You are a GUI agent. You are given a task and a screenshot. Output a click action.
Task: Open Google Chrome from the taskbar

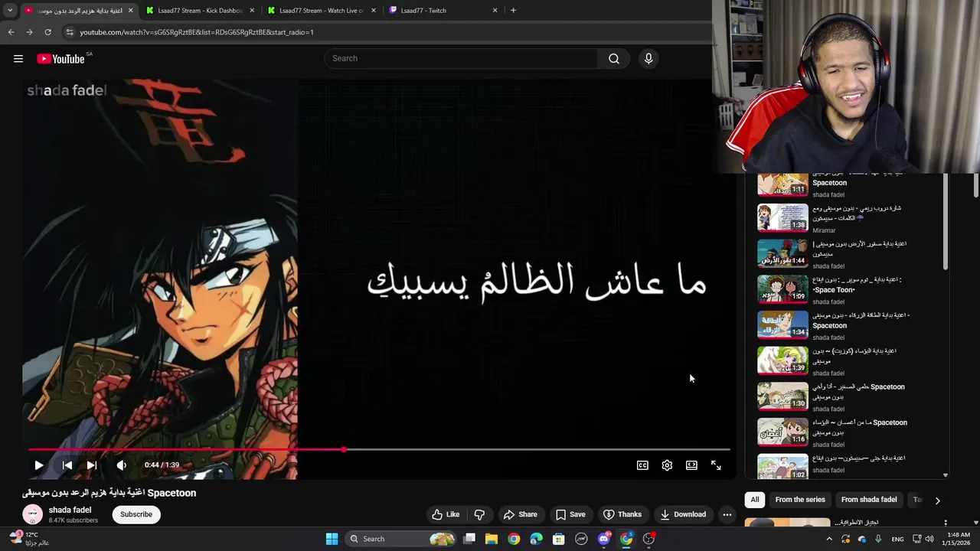point(514,539)
